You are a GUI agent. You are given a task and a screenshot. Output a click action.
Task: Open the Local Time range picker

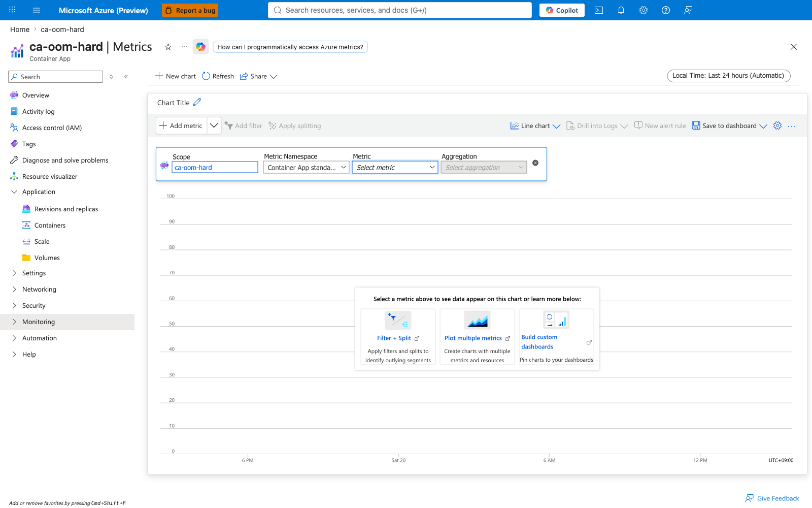(x=728, y=76)
